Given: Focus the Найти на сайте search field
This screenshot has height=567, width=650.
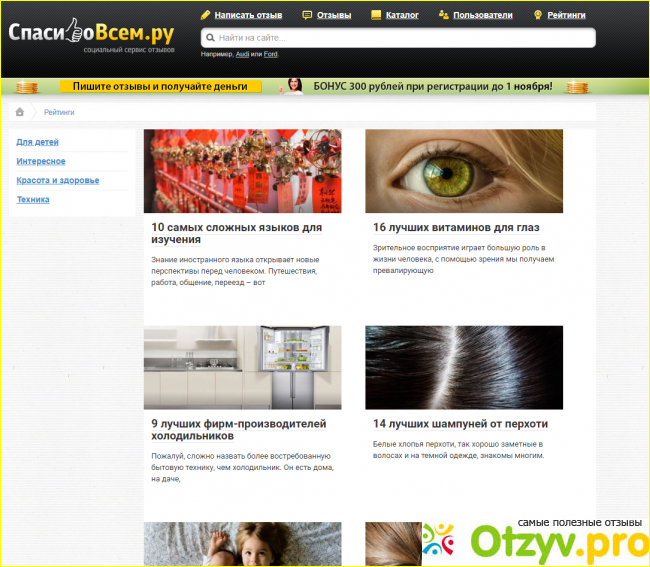Looking at the screenshot, I should 400,38.
